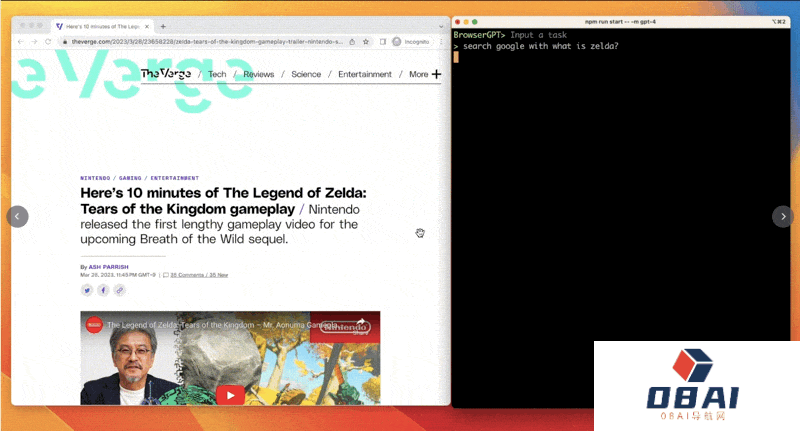Go back with the browser back arrow
This screenshot has height=431, width=800.
click(20, 42)
